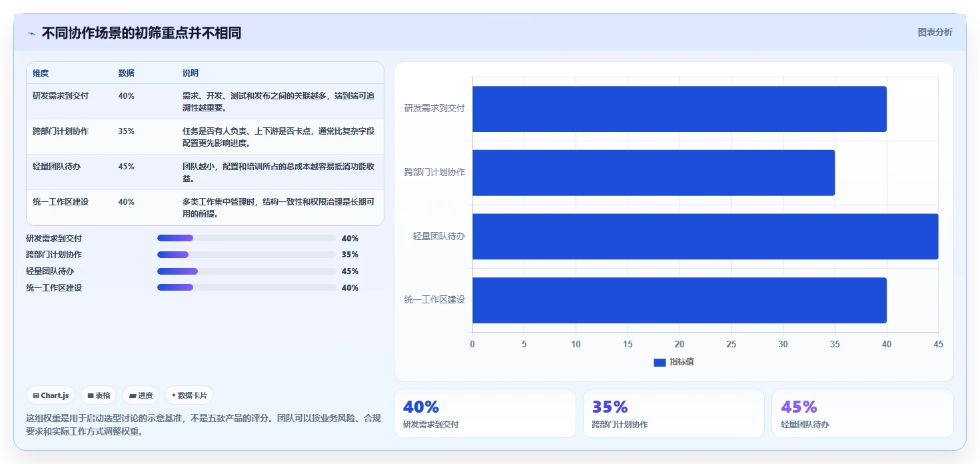Click the 跨部门计划协作 progress list label

(54, 255)
